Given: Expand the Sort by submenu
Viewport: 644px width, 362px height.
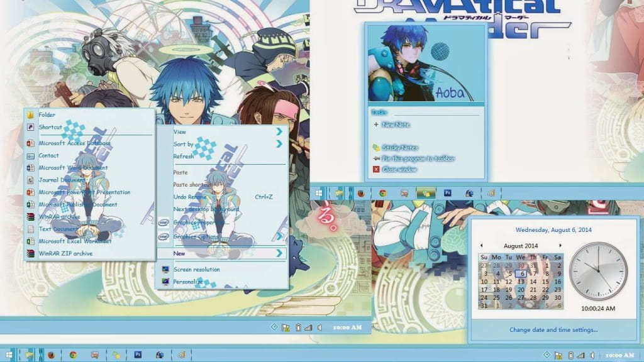Looking at the screenshot, I should click(x=184, y=143).
